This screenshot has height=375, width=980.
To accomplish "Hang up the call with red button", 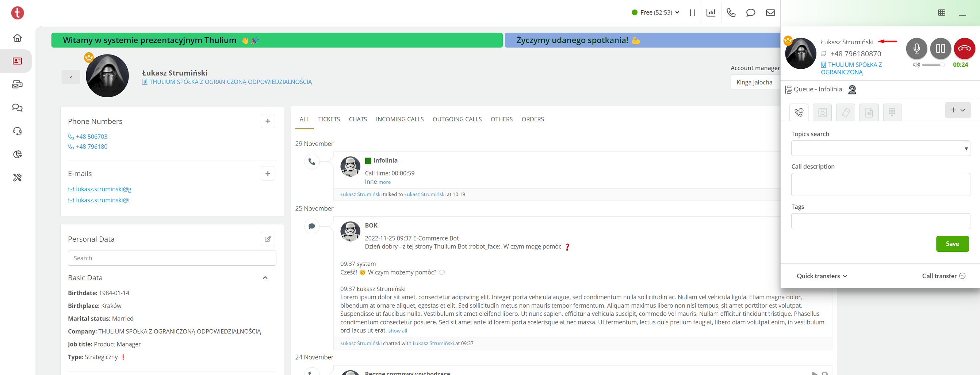I will (x=964, y=48).
